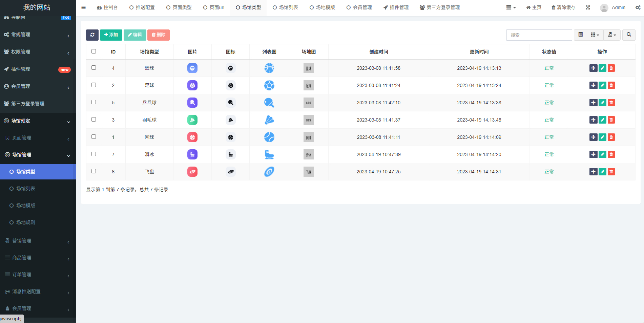
Task: Click the red delete icon for 篮球 row
Action: point(611,68)
